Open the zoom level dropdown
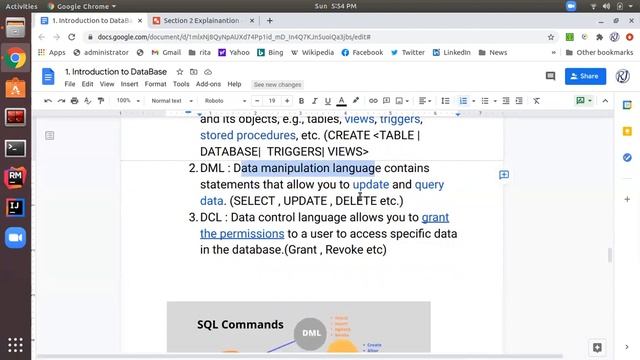This screenshot has height=360, width=640. pyautogui.click(x=128, y=101)
